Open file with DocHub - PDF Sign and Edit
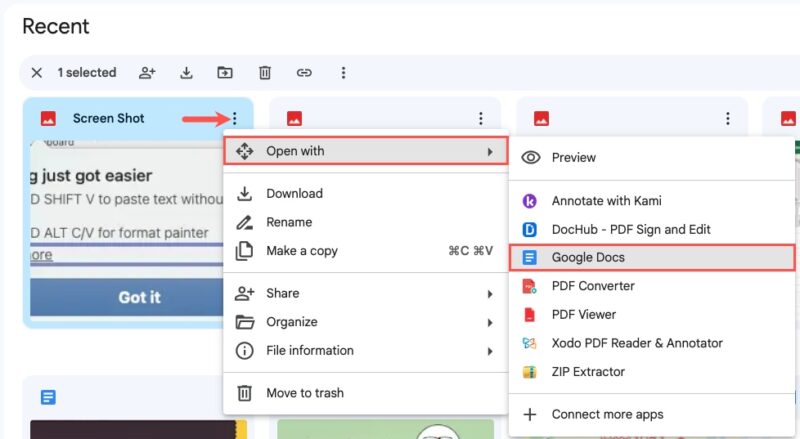Viewport: 800px width, 439px height. (x=652, y=229)
